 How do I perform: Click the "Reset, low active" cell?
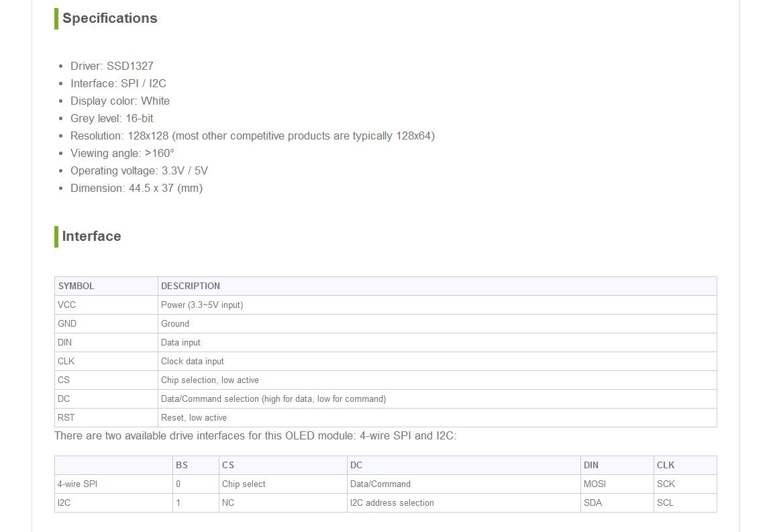click(194, 417)
